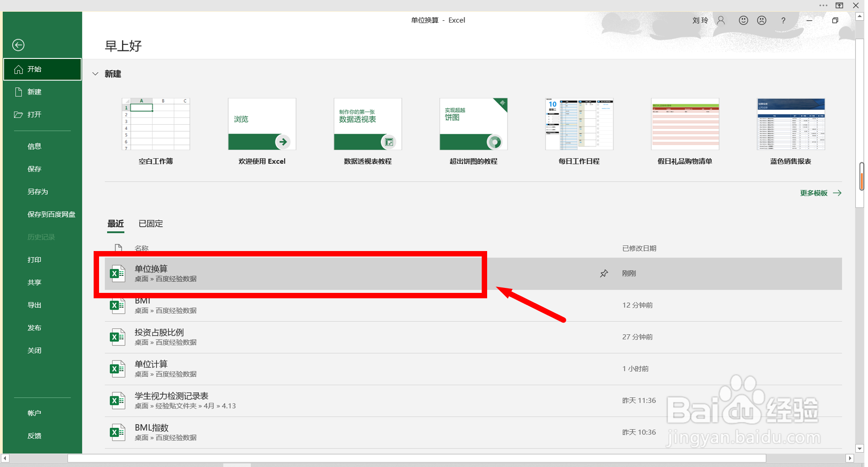This screenshot has width=868, height=467.
Task: Click the horizontal scrollbar right arrow
Action: (x=850, y=458)
